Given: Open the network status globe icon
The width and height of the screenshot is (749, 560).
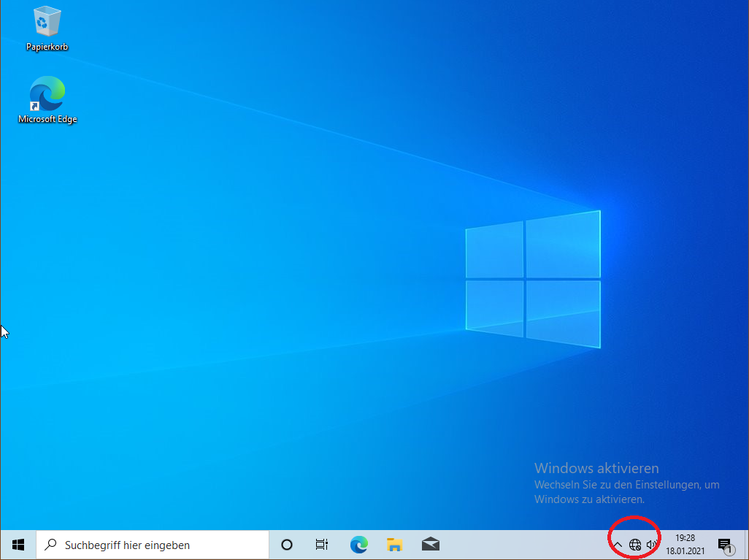Looking at the screenshot, I should click(x=635, y=545).
